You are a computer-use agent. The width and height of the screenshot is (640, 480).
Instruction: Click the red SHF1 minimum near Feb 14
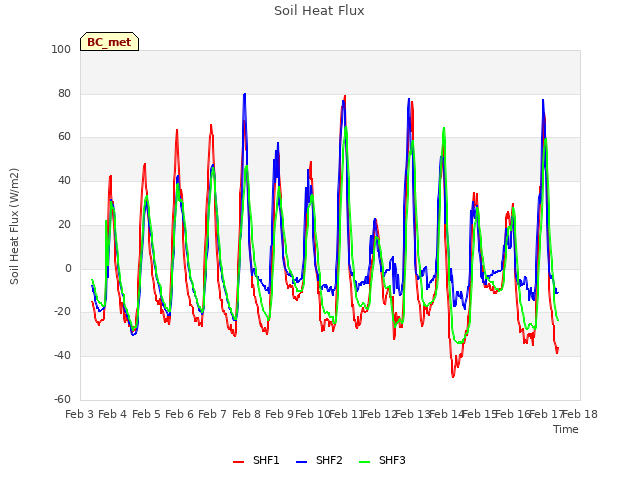453,376
